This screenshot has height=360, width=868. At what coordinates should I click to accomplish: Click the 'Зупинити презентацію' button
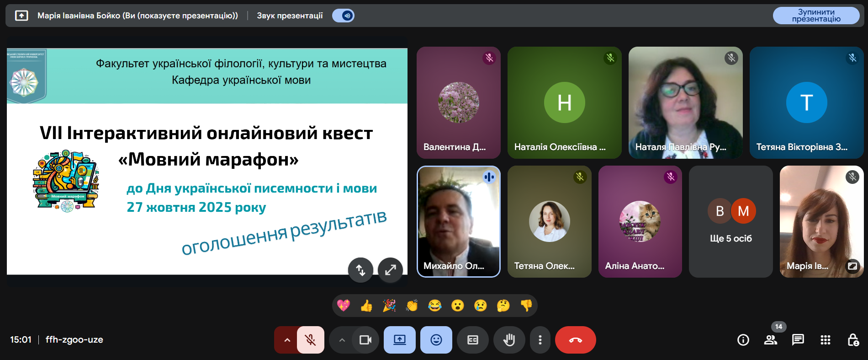[816, 16]
